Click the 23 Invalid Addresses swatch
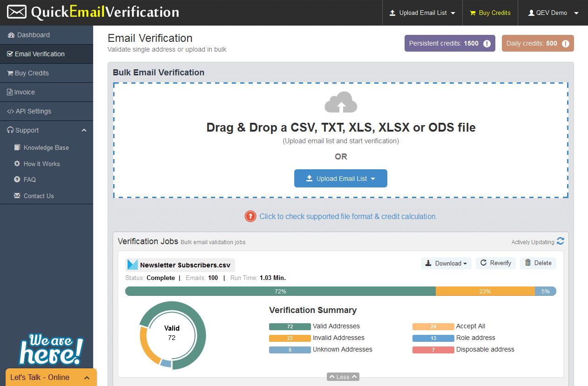This screenshot has width=588, height=386. coord(290,338)
